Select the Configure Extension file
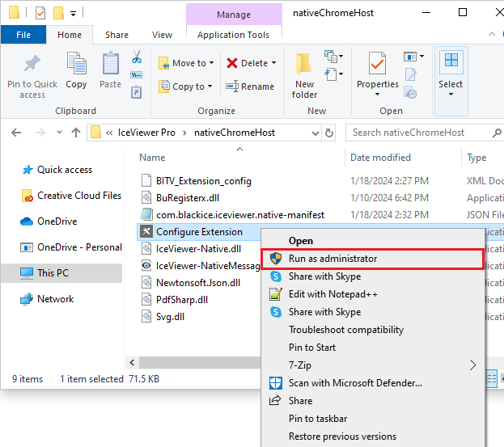Image resolution: width=504 pixels, height=447 pixels. pyautogui.click(x=199, y=231)
